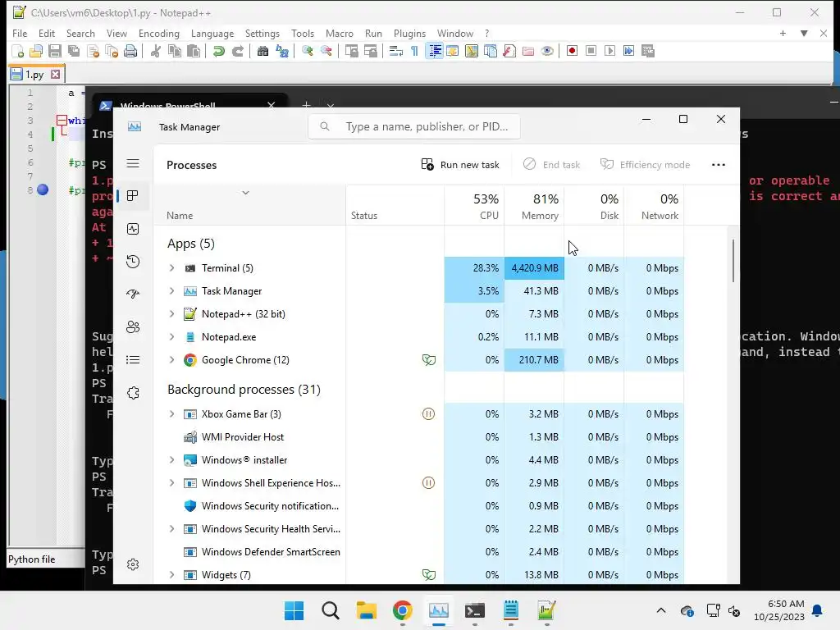
Task: Open Task Manager more options ellipsis
Action: click(719, 164)
